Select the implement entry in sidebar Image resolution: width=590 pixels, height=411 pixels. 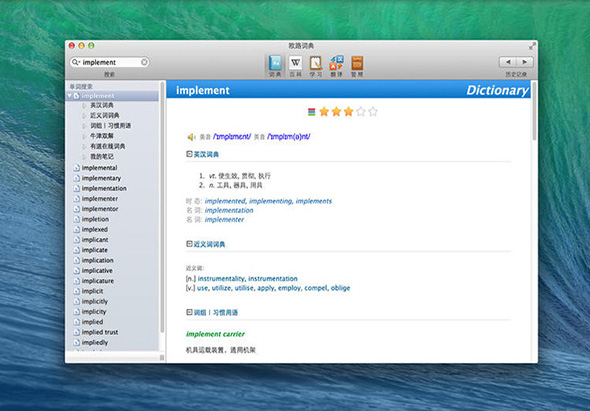coord(113,96)
